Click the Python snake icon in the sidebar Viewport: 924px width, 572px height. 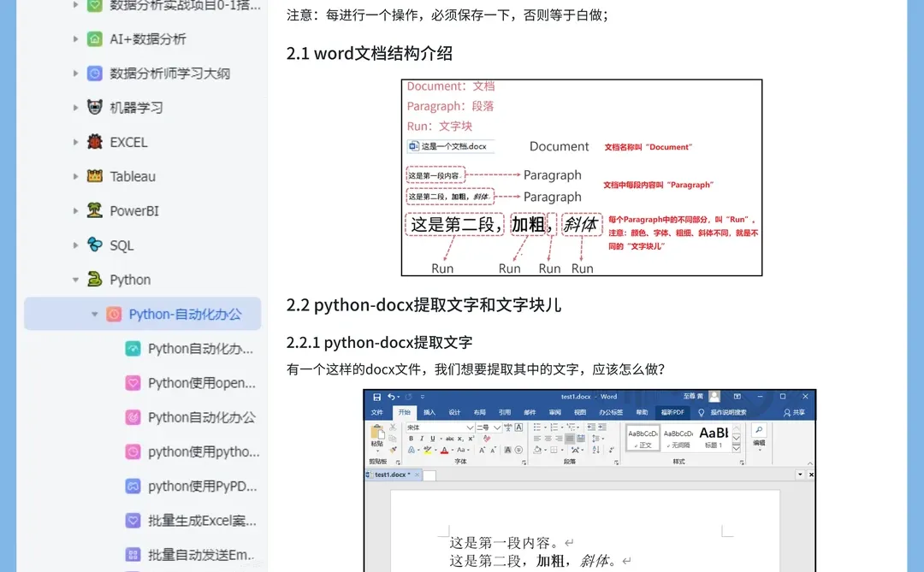click(94, 280)
